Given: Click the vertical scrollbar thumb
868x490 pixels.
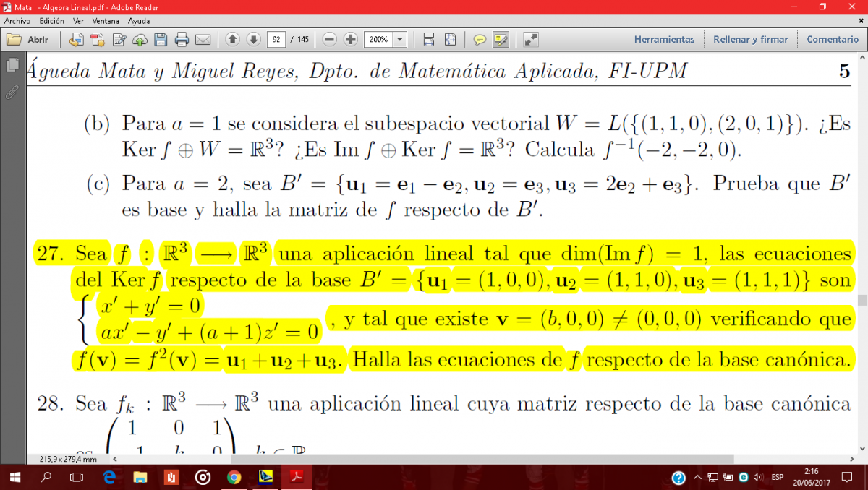Looking at the screenshot, I should [x=861, y=300].
